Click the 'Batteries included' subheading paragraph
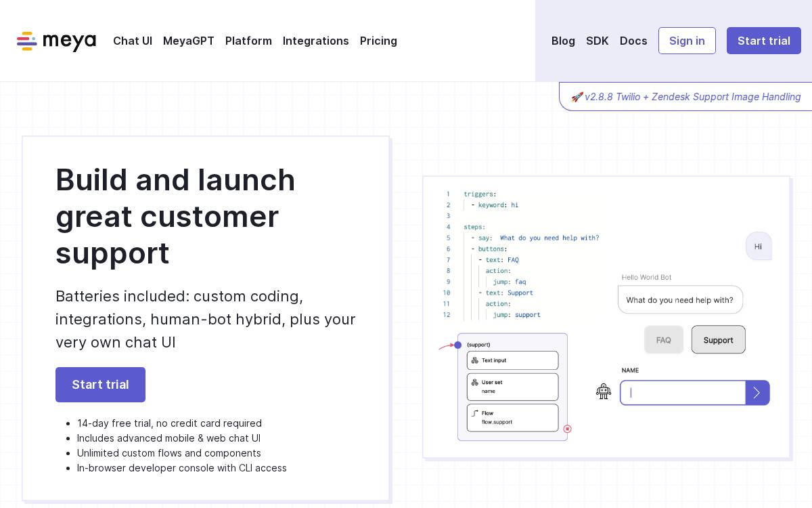The height and width of the screenshot is (508, 812). pos(206,319)
